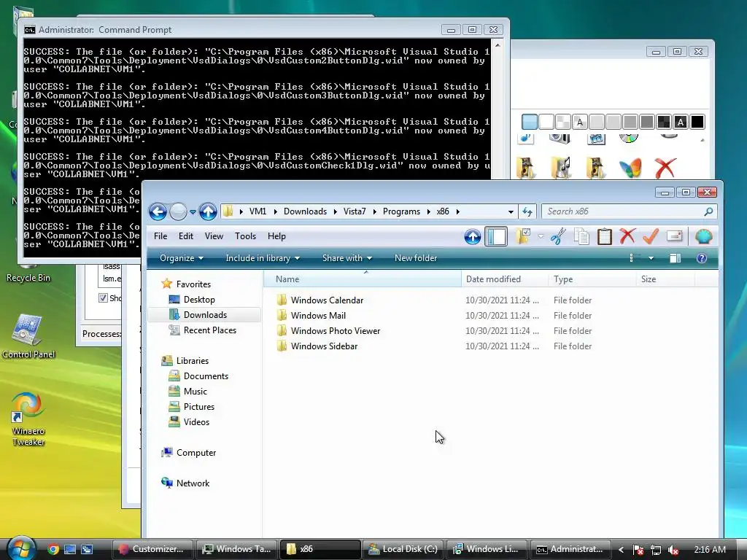Click the Cut scissors icon

[558, 236]
